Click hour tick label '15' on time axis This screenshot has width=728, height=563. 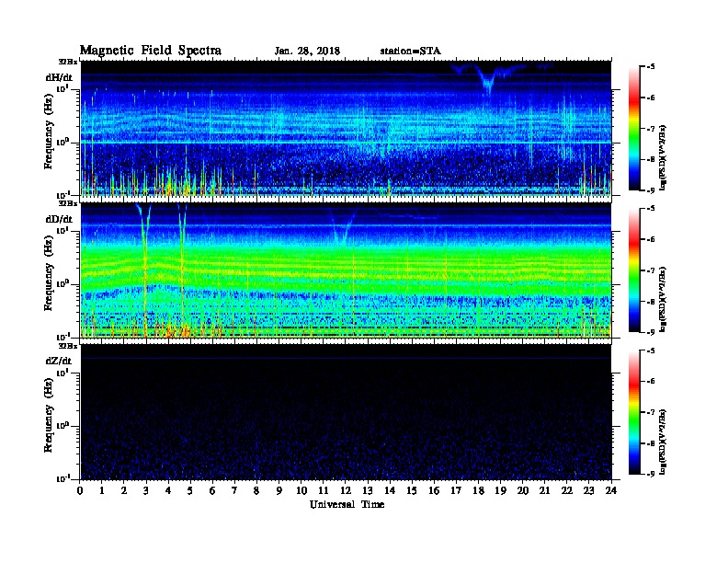pyautogui.click(x=412, y=490)
